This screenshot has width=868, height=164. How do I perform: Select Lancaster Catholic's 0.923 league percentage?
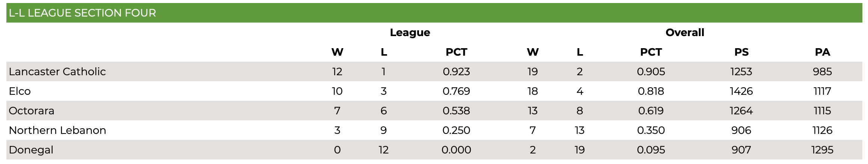tap(456, 71)
